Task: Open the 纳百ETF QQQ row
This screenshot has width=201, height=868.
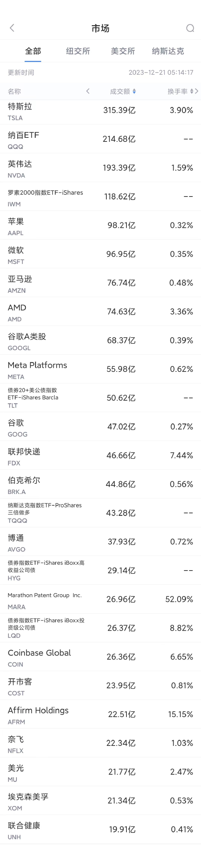Action: click(100, 139)
